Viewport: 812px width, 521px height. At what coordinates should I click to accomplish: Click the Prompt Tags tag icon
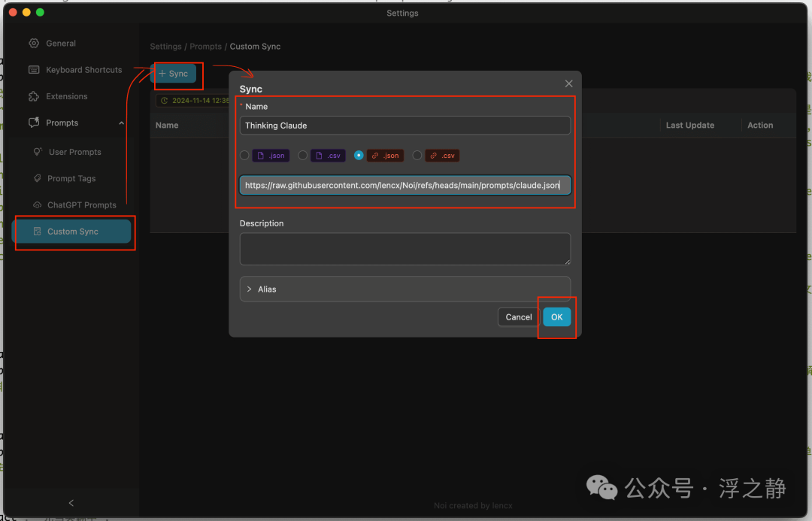pyautogui.click(x=38, y=178)
